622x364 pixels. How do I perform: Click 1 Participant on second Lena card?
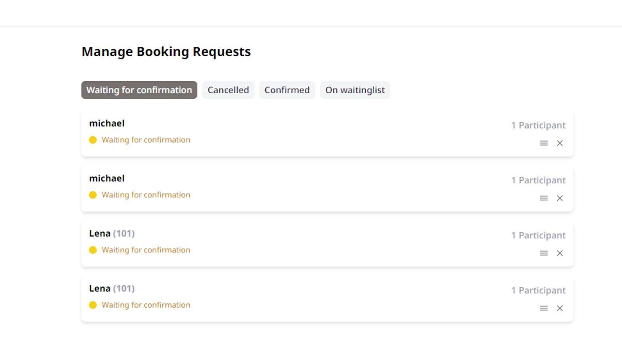(538, 291)
